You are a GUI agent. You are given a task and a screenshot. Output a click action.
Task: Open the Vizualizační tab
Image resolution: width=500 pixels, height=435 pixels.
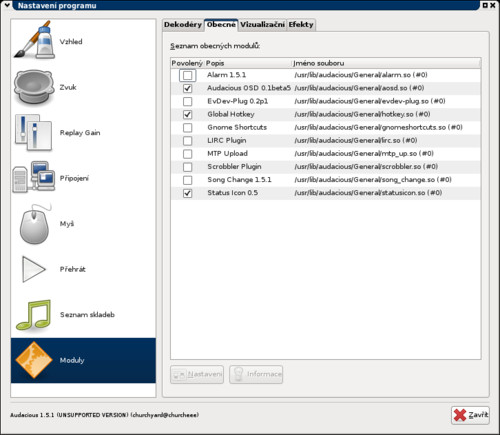[x=262, y=25]
